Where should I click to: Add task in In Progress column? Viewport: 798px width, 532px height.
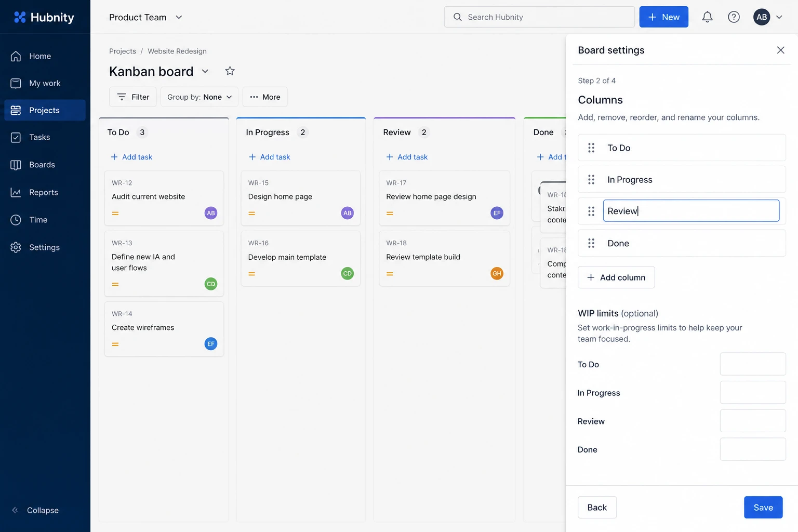(269, 157)
